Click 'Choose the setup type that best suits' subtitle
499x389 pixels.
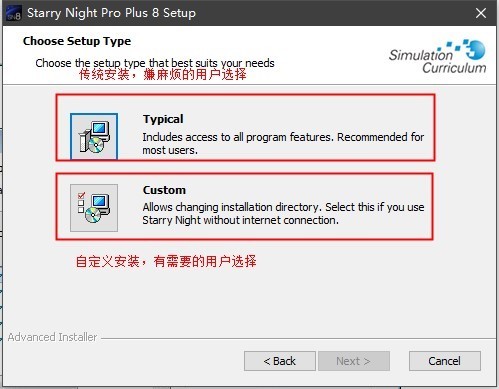point(155,63)
